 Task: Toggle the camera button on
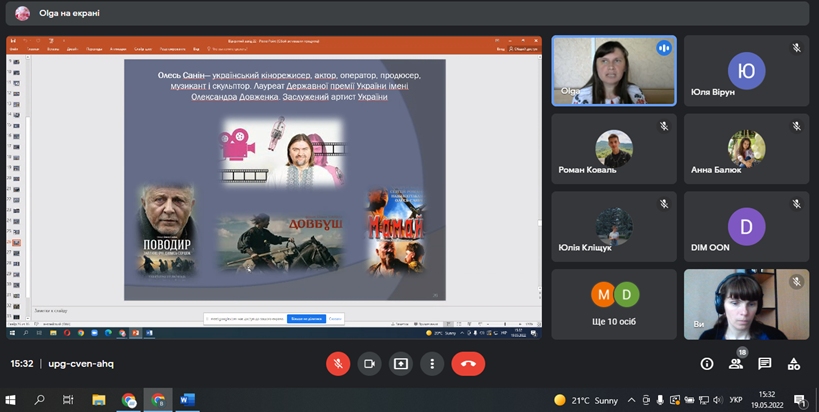point(370,364)
